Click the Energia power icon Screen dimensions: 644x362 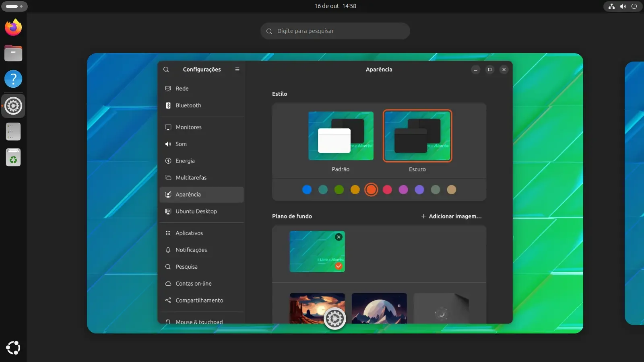168,161
